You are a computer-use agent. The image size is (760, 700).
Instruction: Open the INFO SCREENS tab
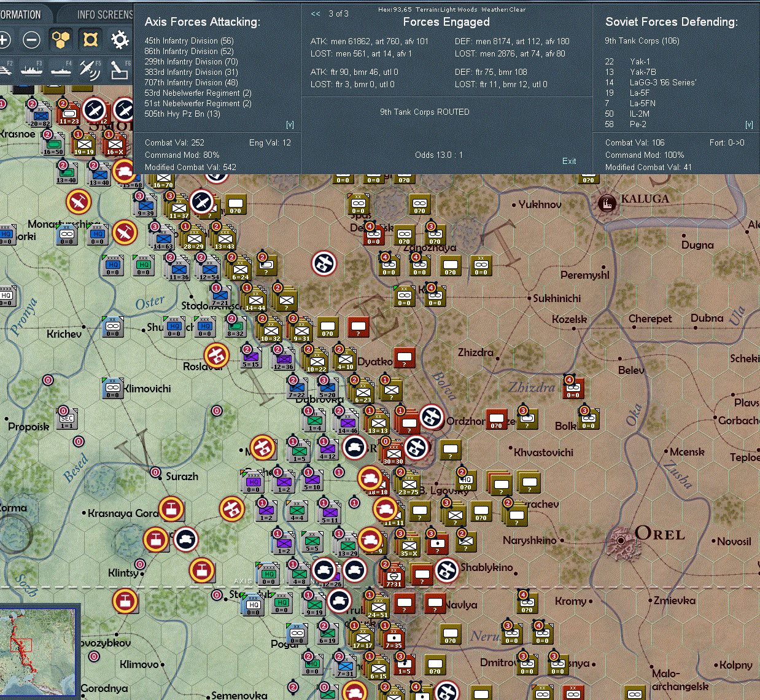pos(104,14)
